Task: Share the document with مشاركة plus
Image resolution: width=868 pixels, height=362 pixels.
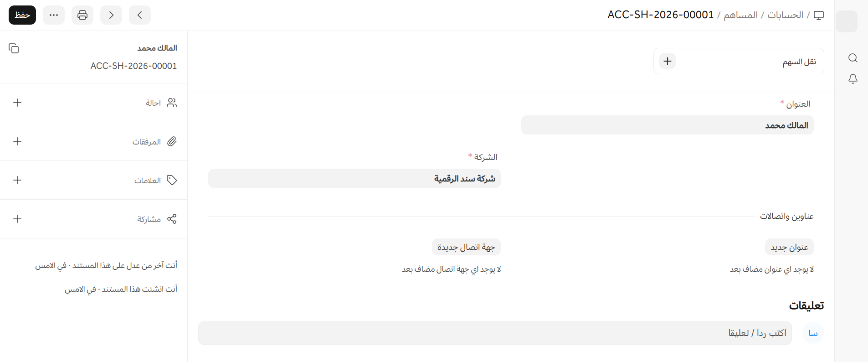Action: pyautogui.click(x=17, y=219)
